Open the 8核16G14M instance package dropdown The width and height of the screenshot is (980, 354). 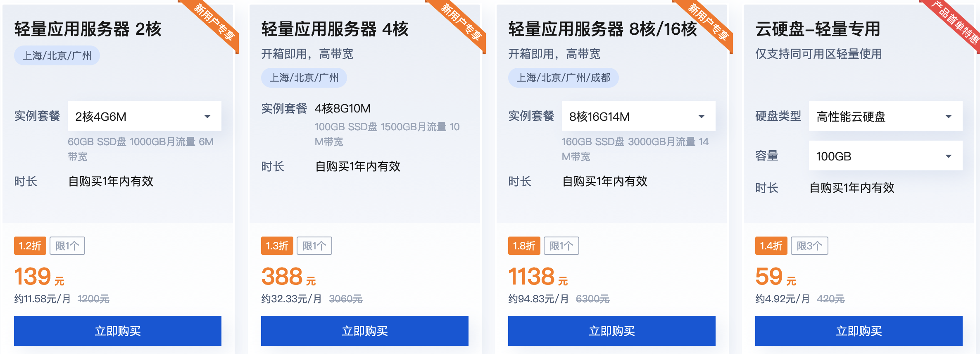pos(638,116)
